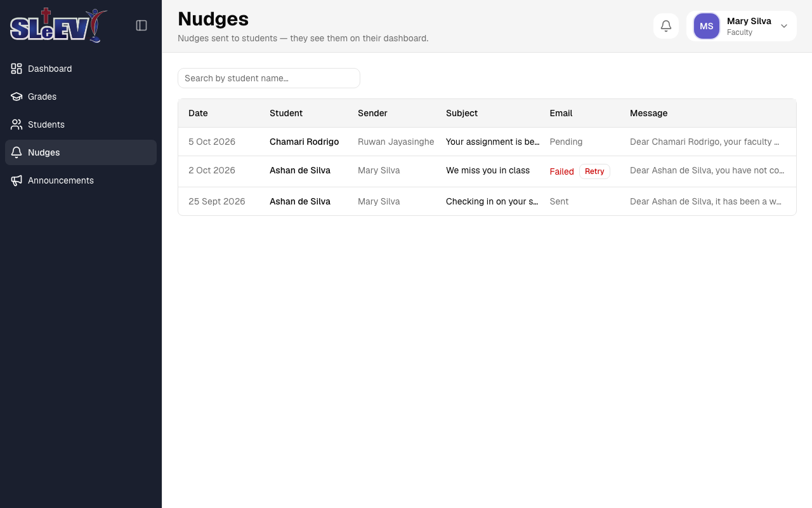Click the Dashboard grid icon

(16, 69)
